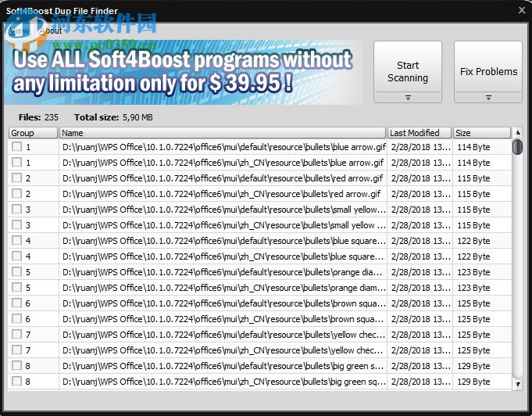Viewport: 532px width, 416px height.
Task: Sort by the Name column header
Action: pyautogui.click(x=223, y=133)
